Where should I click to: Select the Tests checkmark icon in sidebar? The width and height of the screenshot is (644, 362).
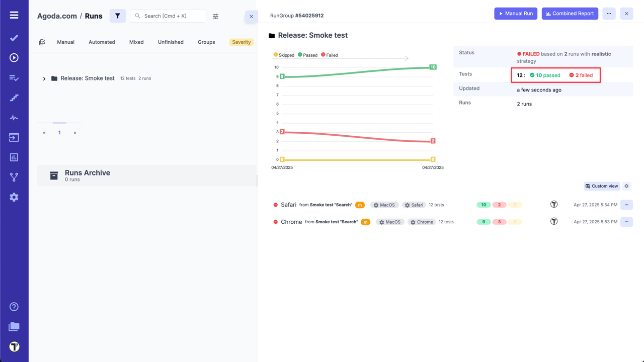click(13, 38)
